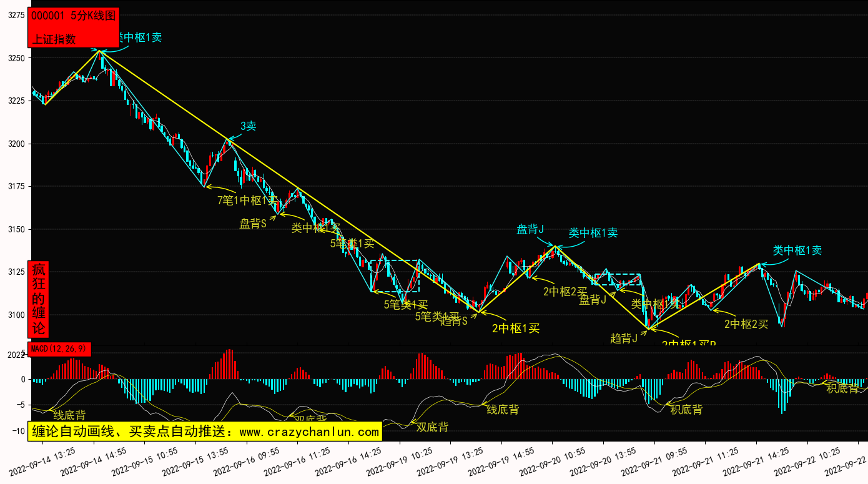The height and width of the screenshot is (484, 868).
Task: Click the 3250 price axis tick
Action: pyautogui.click(x=16, y=58)
